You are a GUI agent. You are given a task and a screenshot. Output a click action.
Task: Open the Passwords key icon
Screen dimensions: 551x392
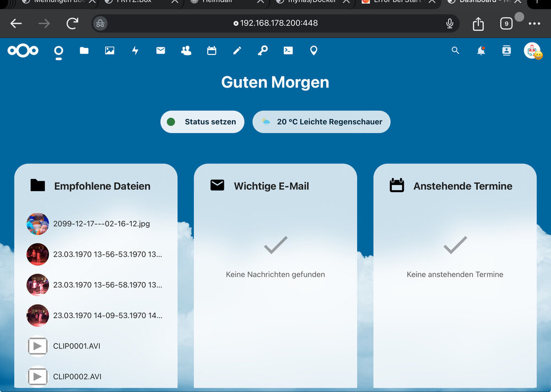[262, 51]
